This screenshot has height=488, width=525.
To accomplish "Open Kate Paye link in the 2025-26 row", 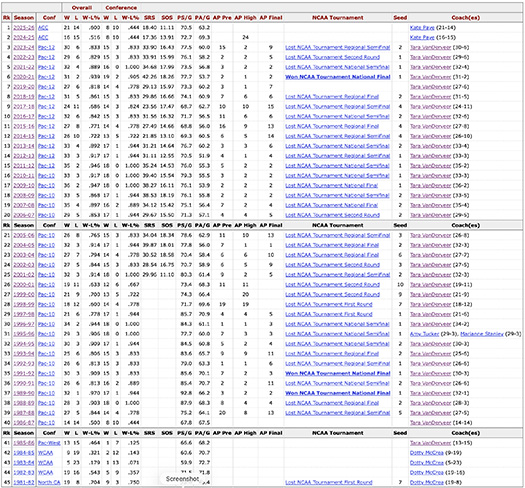I will coord(422,27).
